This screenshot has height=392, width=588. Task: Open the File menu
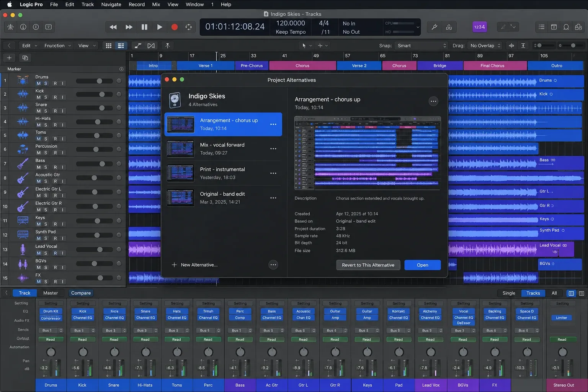(x=54, y=4)
